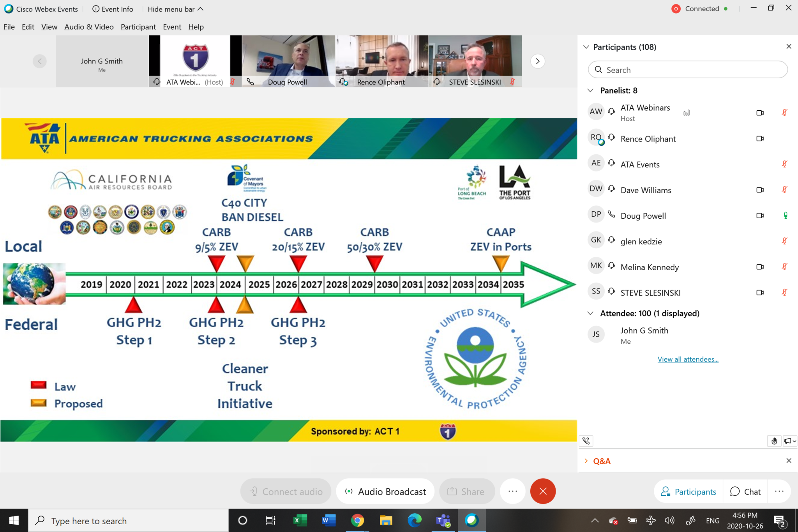Click ATA Events muted microphone icon
The image size is (798, 532).
pos(784,164)
